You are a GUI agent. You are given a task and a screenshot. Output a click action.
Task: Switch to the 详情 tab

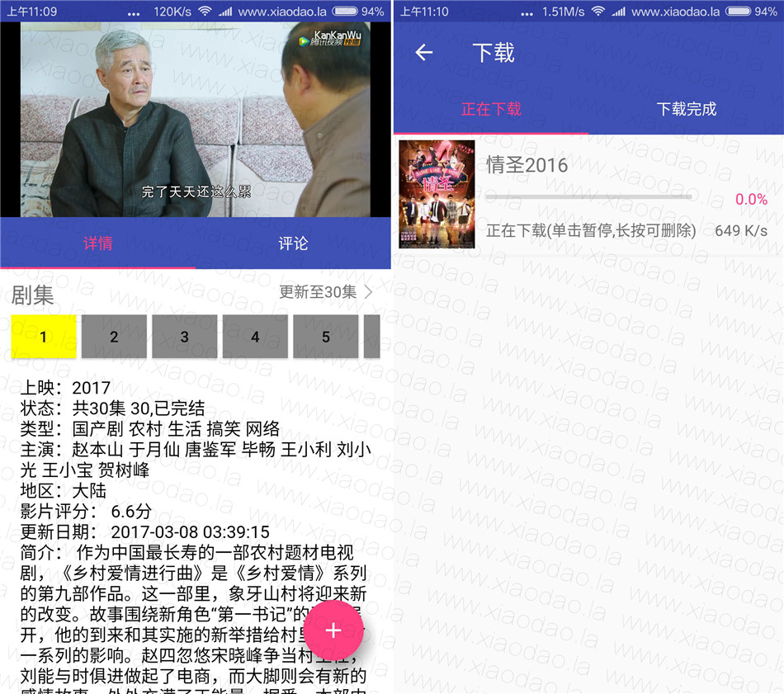tap(98, 243)
